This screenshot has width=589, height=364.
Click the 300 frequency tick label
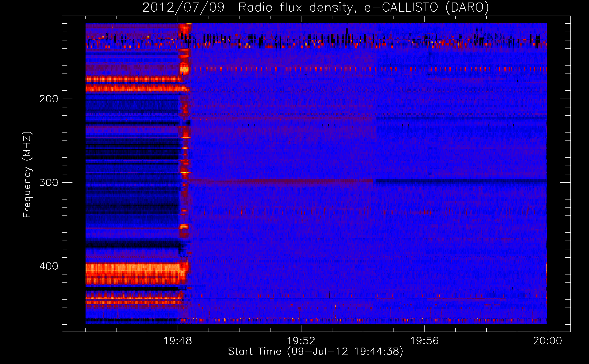click(49, 182)
